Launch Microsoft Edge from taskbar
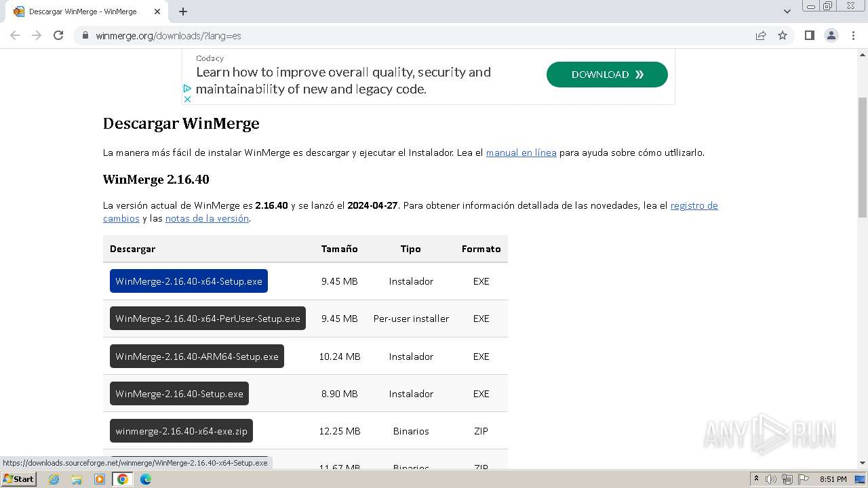868x488 pixels. point(145,479)
